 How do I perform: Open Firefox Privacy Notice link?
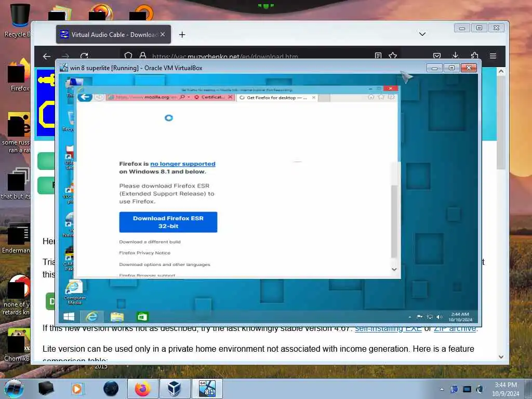coord(145,253)
